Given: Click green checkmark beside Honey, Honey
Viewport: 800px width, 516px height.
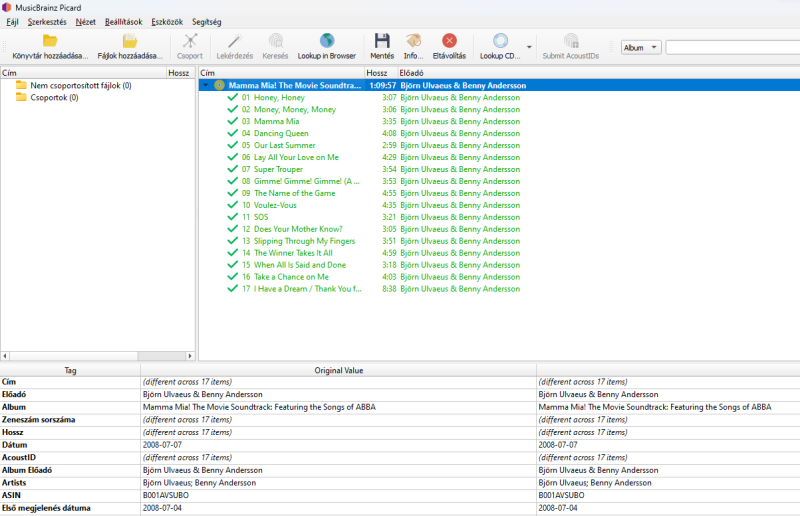Looking at the screenshot, I should tap(233, 97).
